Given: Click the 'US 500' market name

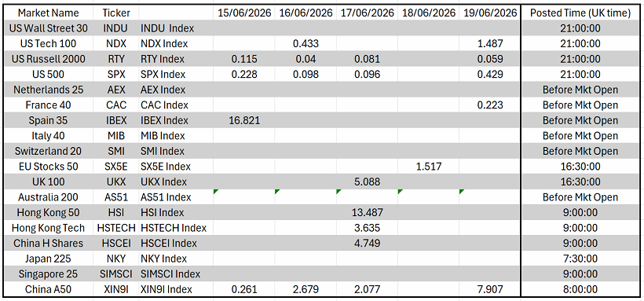Looking at the screenshot, I should 48,75.
